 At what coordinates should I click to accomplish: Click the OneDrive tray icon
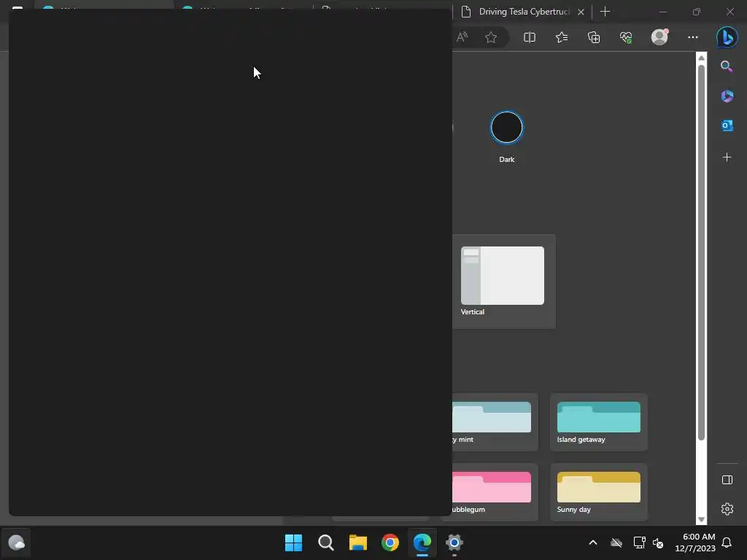point(616,542)
